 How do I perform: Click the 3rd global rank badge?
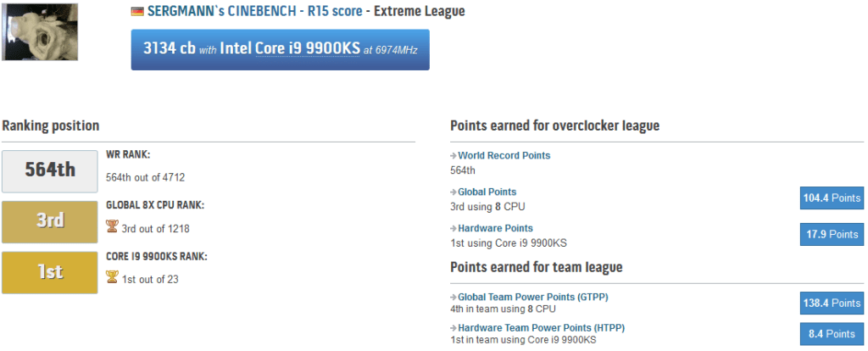pyautogui.click(x=50, y=221)
